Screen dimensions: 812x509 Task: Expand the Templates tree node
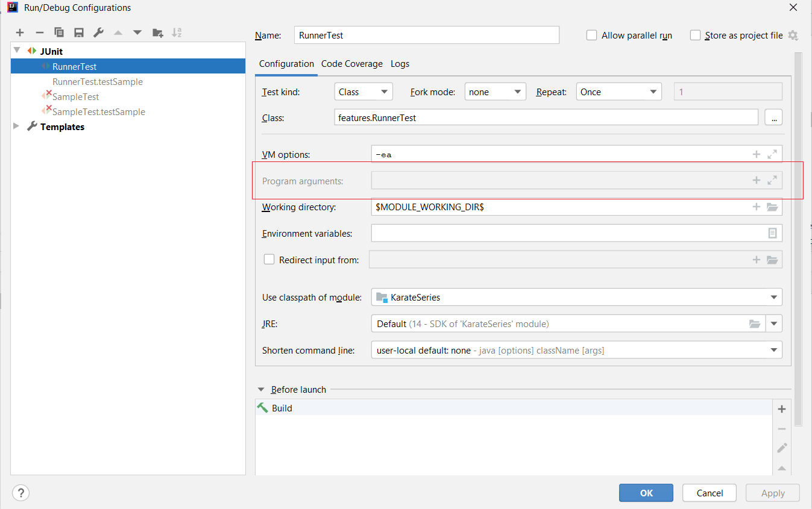[16, 126]
